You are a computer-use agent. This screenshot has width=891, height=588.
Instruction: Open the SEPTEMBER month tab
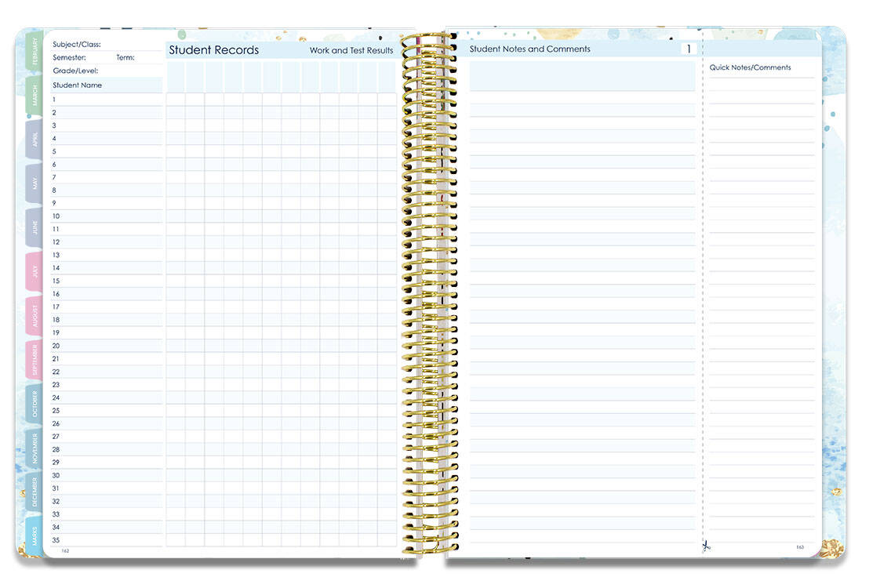click(33, 361)
